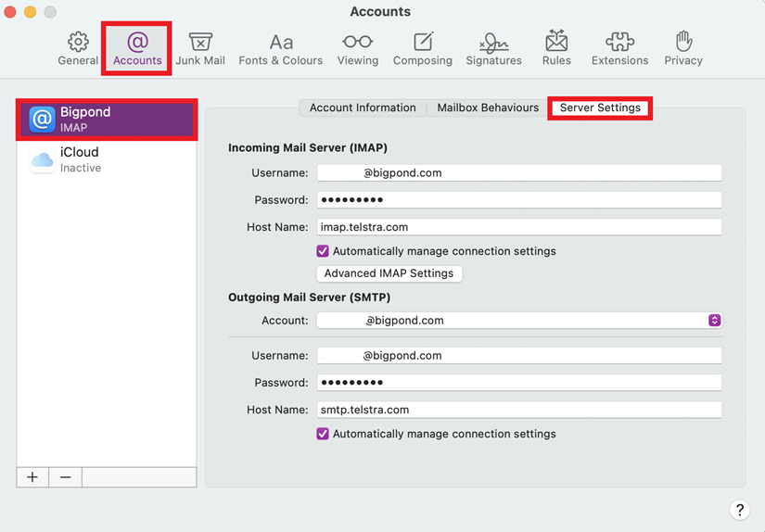Open the Extensions preferences pane
765x532 pixels.
(x=619, y=48)
